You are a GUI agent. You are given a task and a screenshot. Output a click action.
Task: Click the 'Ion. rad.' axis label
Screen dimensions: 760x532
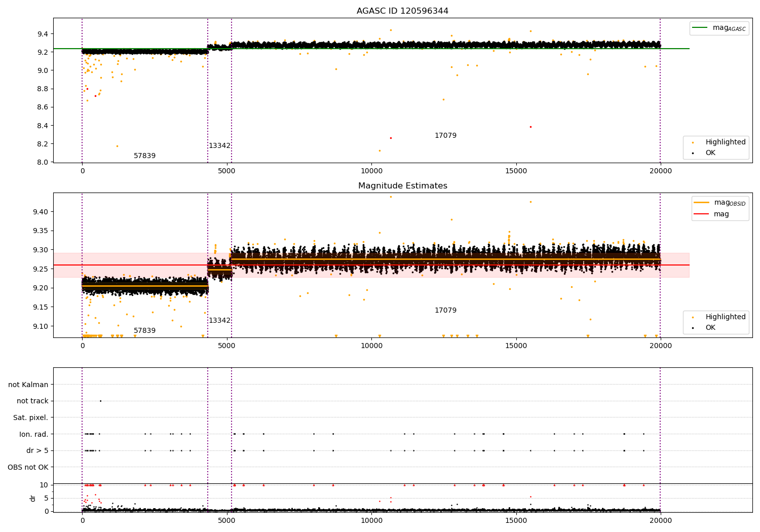pos(33,434)
